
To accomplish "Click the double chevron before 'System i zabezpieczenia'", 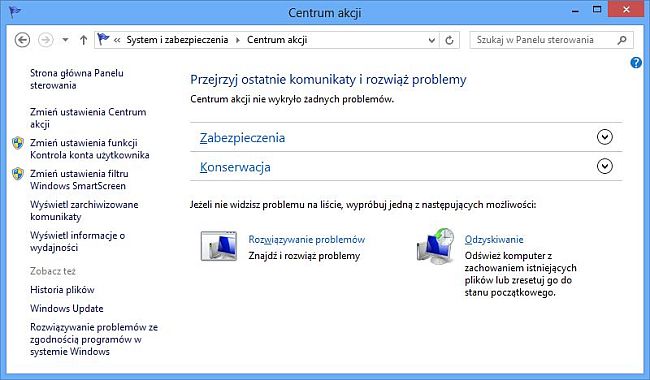I will 117,40.
